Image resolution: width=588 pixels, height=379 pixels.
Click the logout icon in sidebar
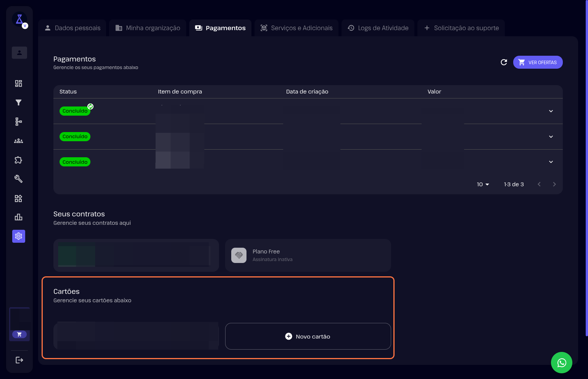[19, 360]
